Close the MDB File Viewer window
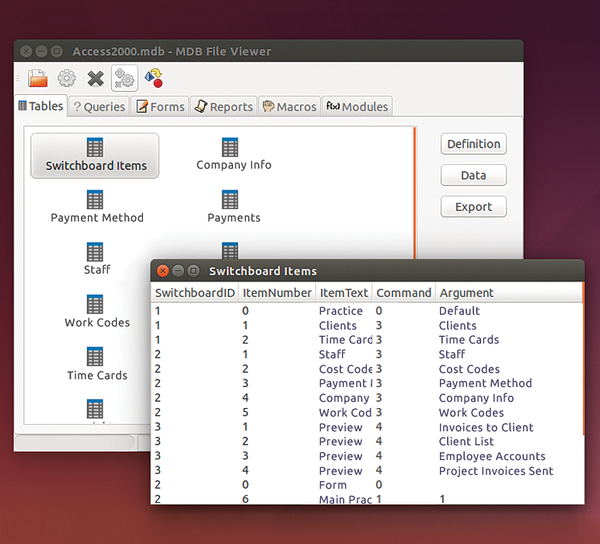The height and width of the screenshot is (544, 600). click(26, 51)
